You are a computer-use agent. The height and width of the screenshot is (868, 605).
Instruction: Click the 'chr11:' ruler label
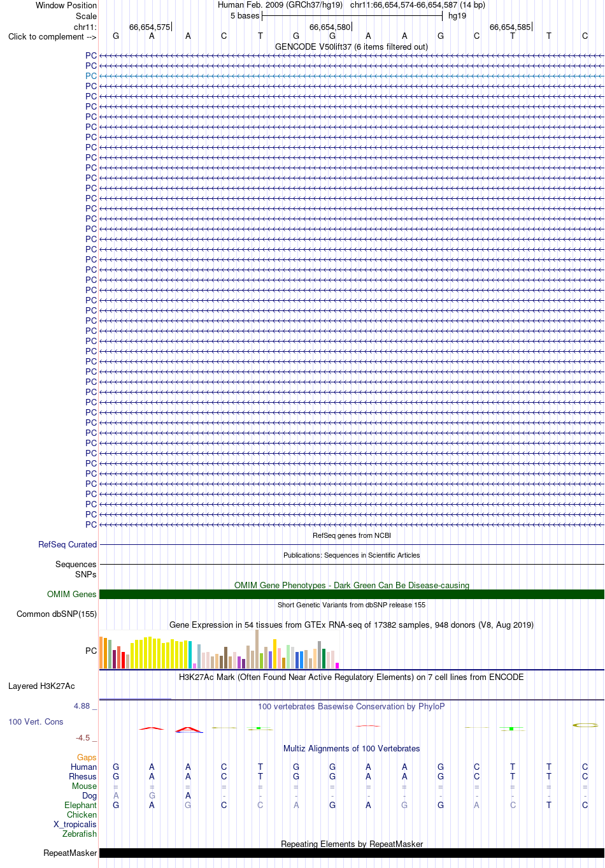(85, 27)
